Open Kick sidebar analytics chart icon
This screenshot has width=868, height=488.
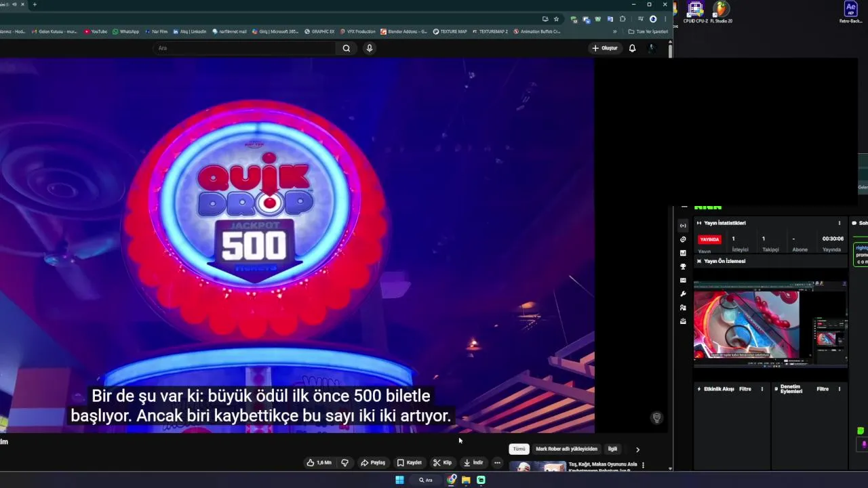point(683,253)
